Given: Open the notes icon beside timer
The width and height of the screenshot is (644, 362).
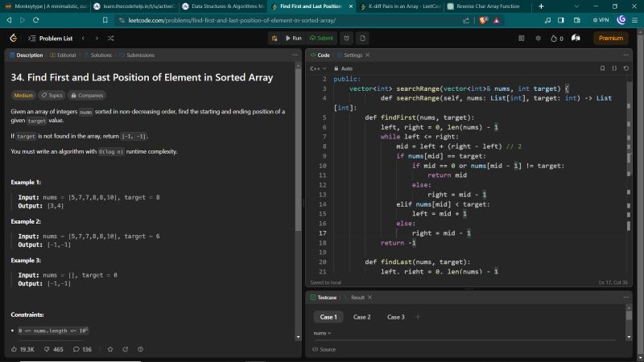Looking at the screenshot, I should point(363,38).
